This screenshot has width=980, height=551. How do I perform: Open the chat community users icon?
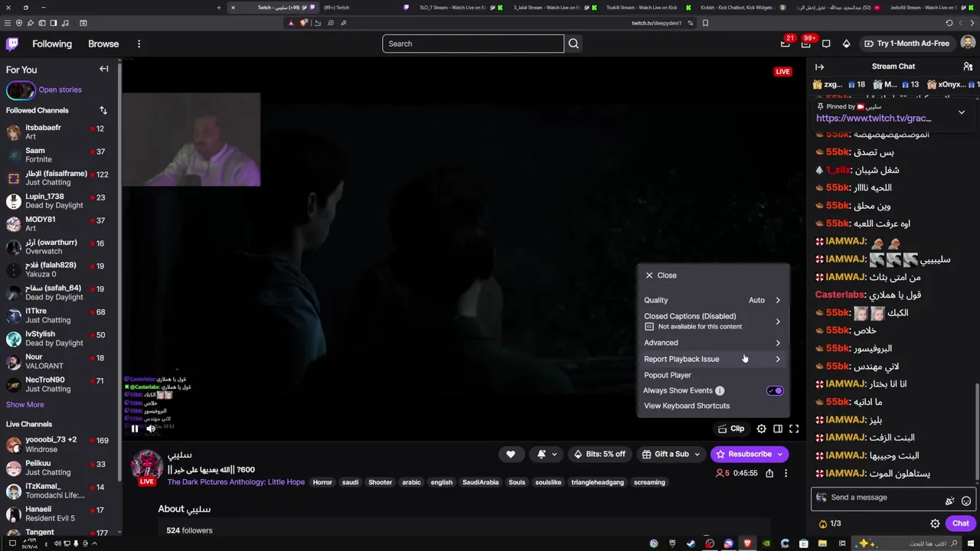pos(968,67)
